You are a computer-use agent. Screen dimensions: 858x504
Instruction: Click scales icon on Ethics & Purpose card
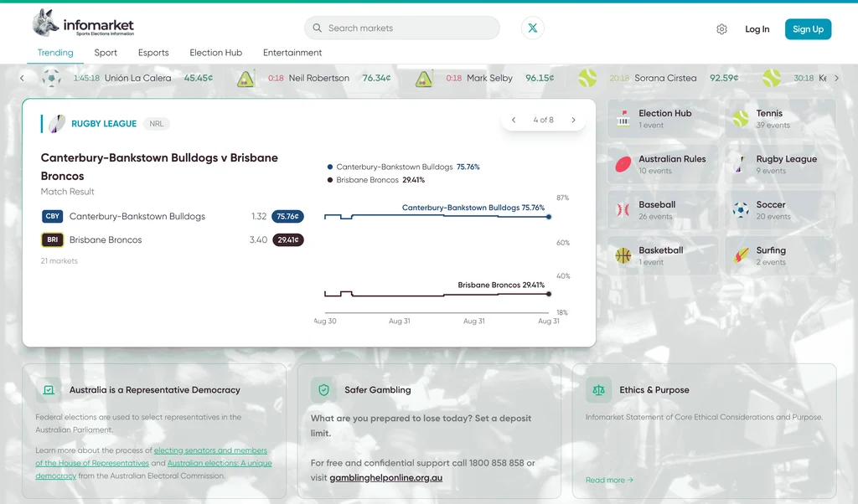(598, 390)
